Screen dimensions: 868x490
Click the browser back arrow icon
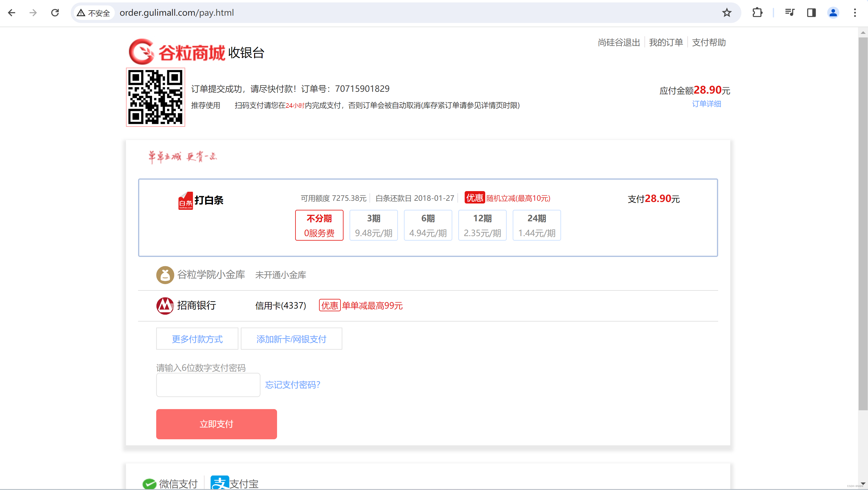click(x=12, y=13)
